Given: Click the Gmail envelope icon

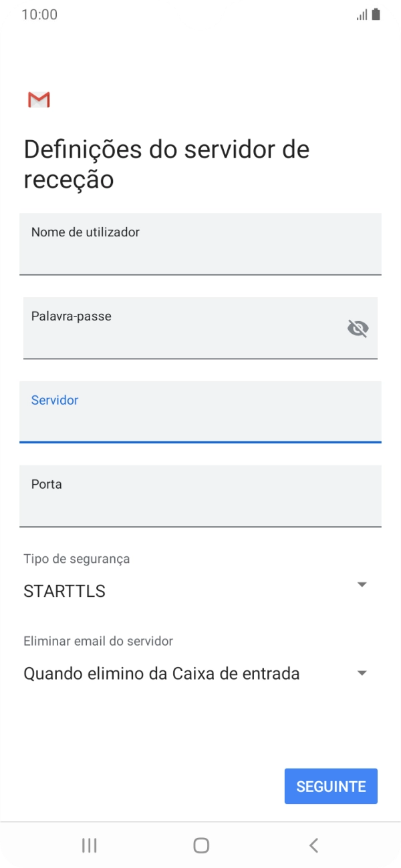Looking at the screenshot, I should click(x=38, y=100).
